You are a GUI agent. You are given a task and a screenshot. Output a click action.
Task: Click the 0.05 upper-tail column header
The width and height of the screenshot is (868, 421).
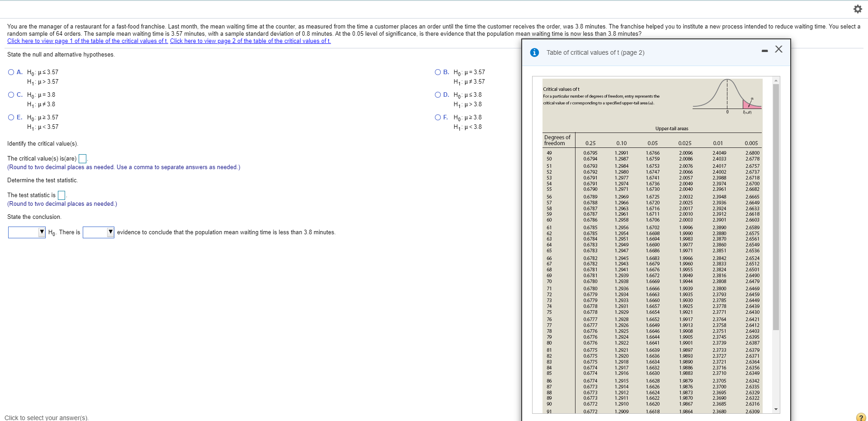[x=652, y=143]
